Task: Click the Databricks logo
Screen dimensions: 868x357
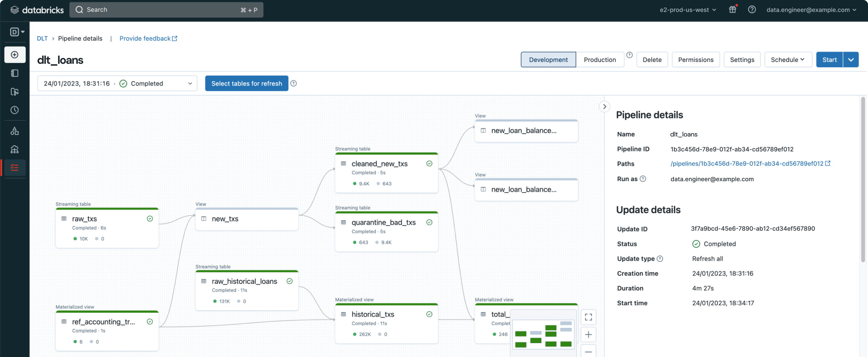Action: point(37,10)
